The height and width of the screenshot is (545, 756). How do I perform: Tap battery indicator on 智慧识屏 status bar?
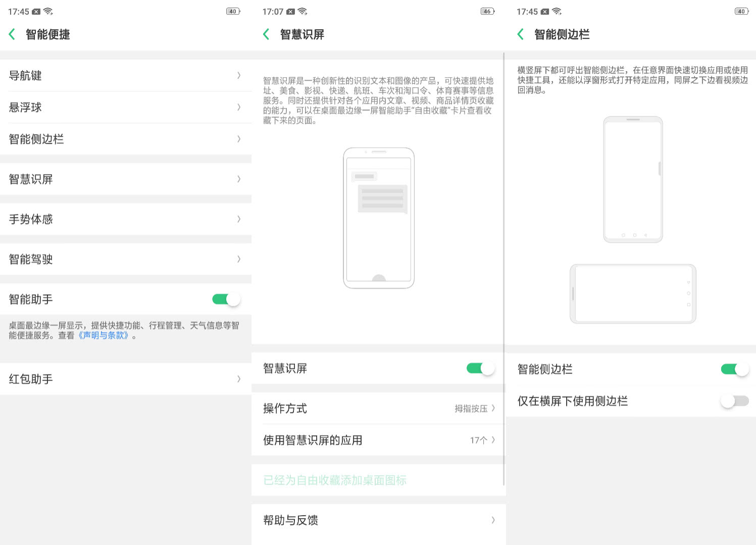(x=487, y=11)
